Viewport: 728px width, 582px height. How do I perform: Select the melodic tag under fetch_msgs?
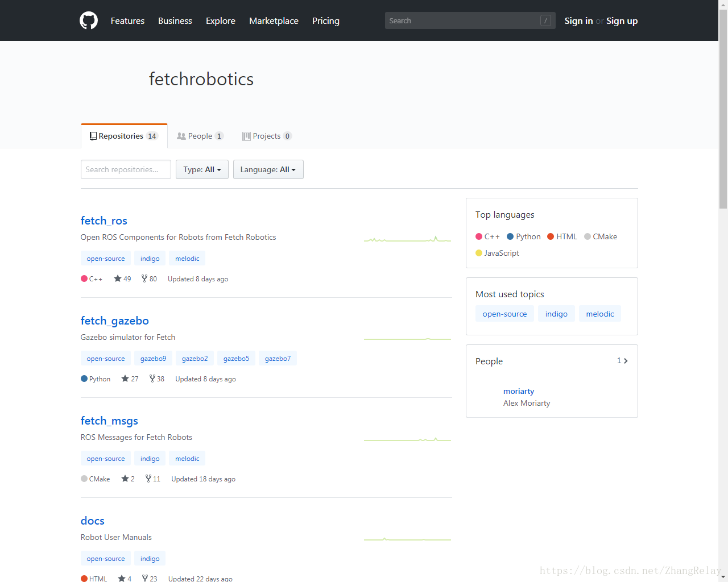point(187,458)
